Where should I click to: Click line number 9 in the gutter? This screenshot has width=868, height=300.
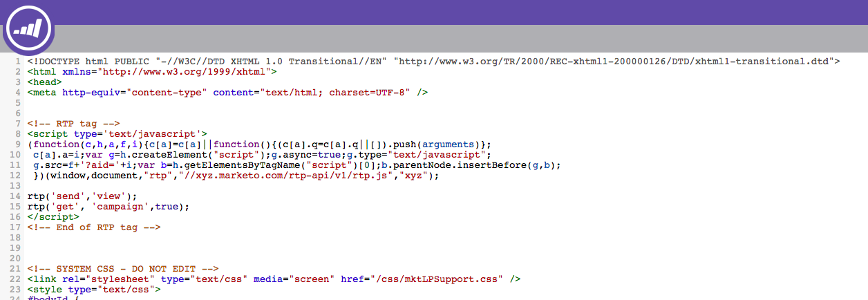[18, 144]
